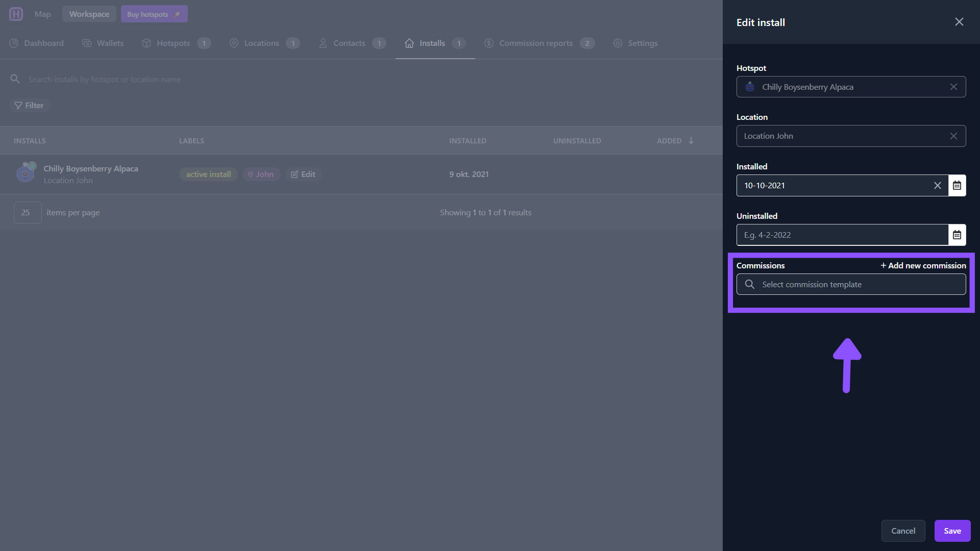Click the Locations pin icon

click(x=234, y=43)
